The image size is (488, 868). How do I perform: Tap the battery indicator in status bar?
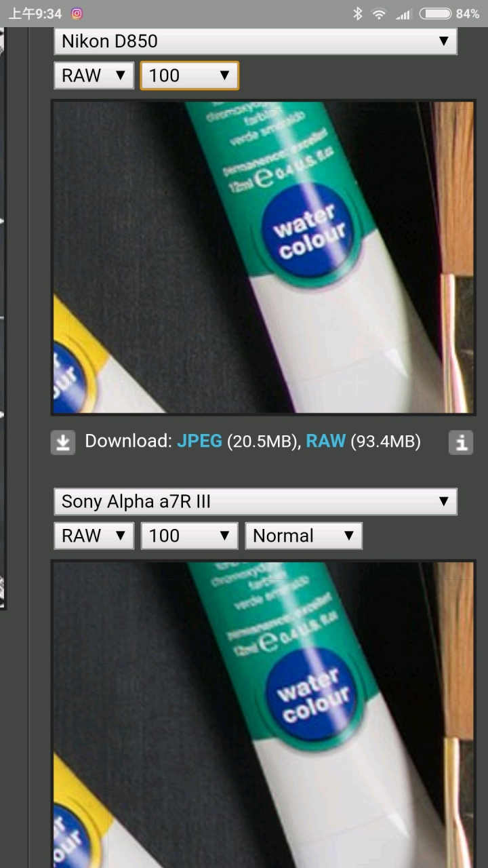435,14
